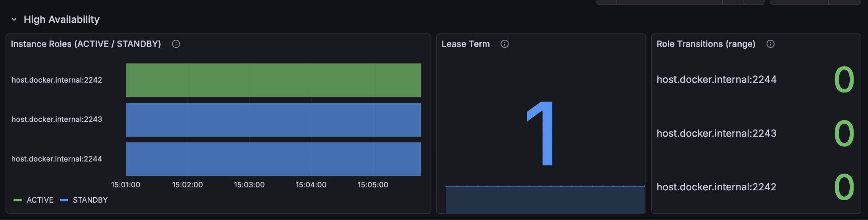Open Instance Roles (ACTIVE / STANDBY) panel title
This screenshot has width=868, height=220.
tap(86, 44)
